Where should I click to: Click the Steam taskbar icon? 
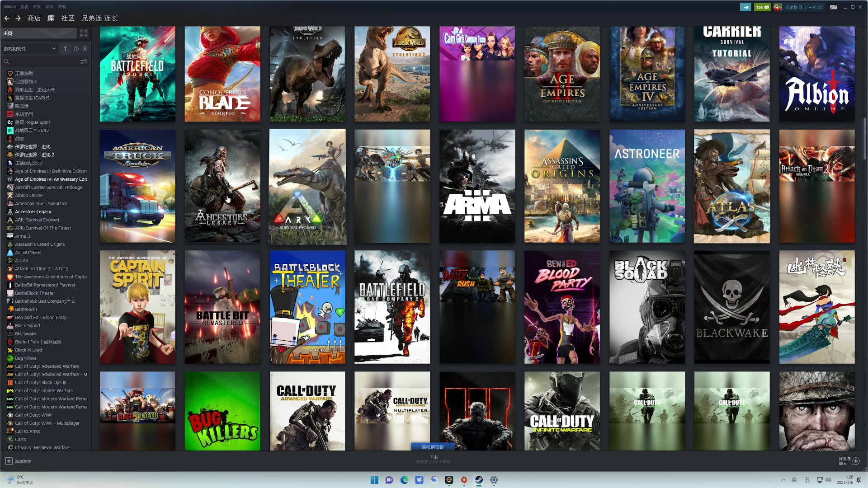[x=479, y=480]
